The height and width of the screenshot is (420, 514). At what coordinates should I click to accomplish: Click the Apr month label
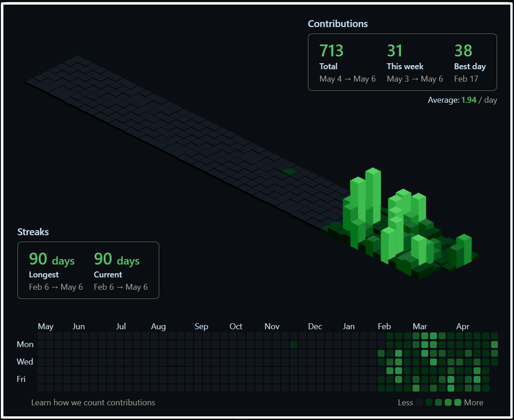(x=463, y=326)
